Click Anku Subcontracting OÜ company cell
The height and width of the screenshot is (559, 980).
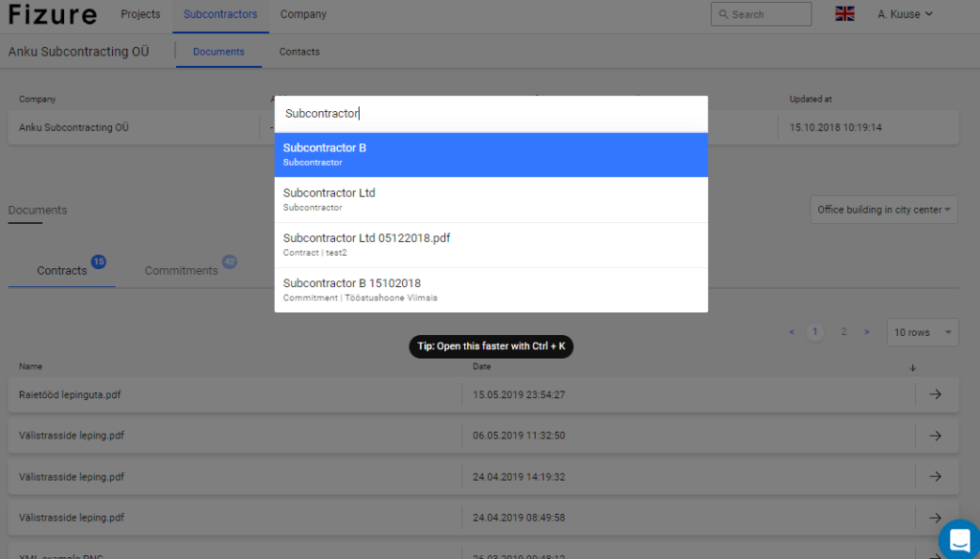point(74,127)
